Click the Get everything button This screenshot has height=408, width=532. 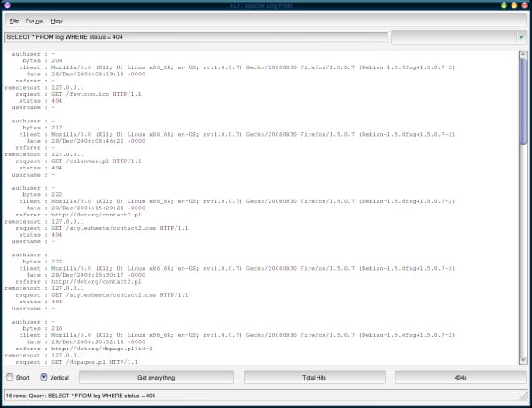pyautogui.click(x=156, y=377)
